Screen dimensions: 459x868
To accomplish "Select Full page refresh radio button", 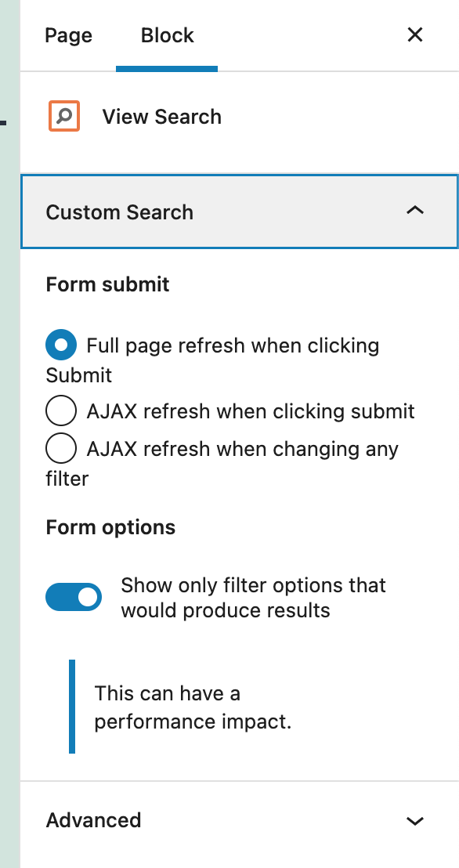I will point(61,345).
